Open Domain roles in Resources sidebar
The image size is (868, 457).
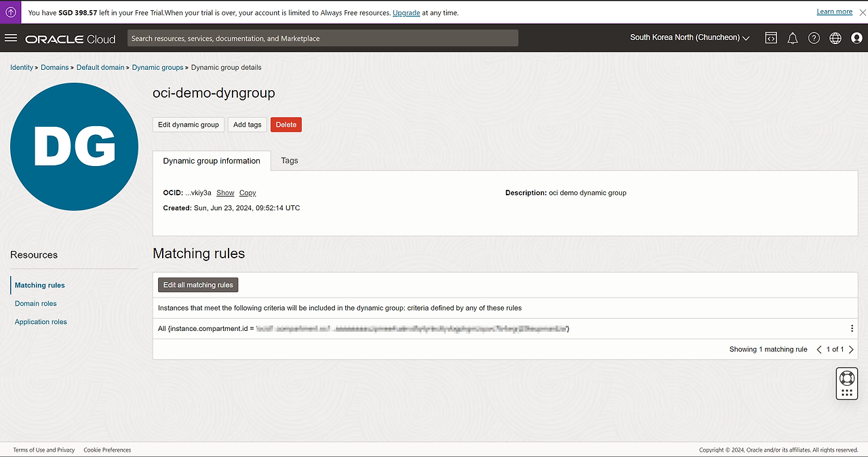click(x=36, y=304)
